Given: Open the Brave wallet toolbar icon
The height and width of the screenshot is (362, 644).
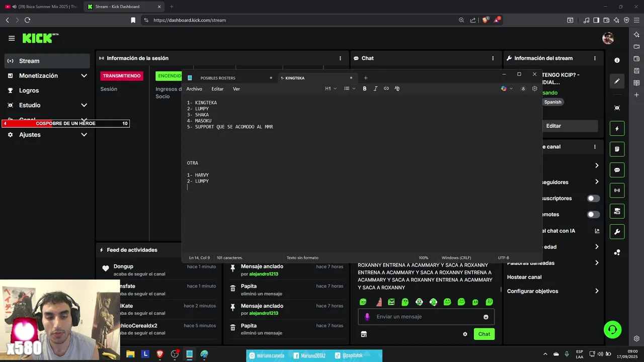Looking at the screenshot, I should (606, 20).
